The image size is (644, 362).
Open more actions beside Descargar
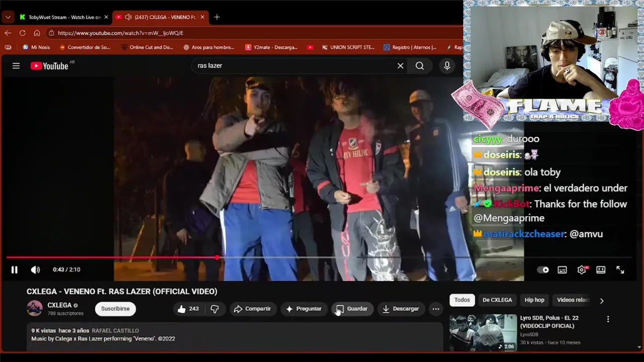click(x=436, y=309)
